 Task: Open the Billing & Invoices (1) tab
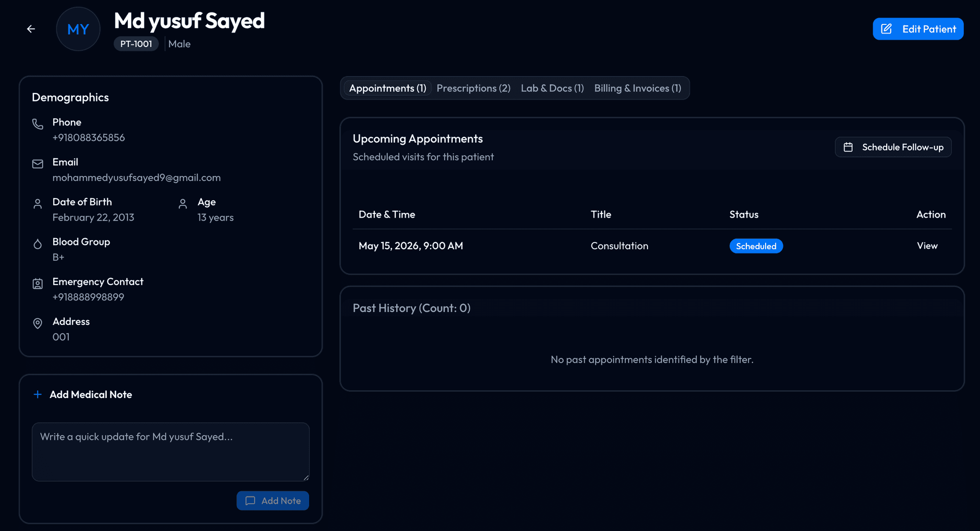tap(637, 88)
